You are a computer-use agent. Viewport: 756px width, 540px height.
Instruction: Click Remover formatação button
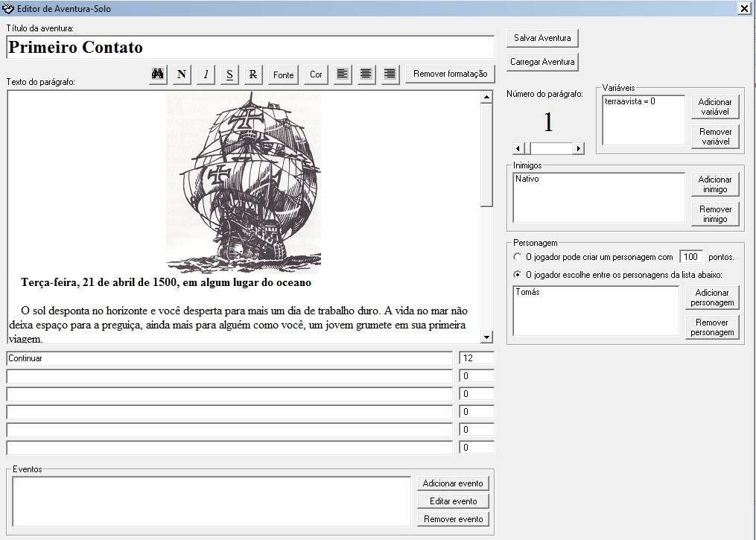(x=451, y=74)
